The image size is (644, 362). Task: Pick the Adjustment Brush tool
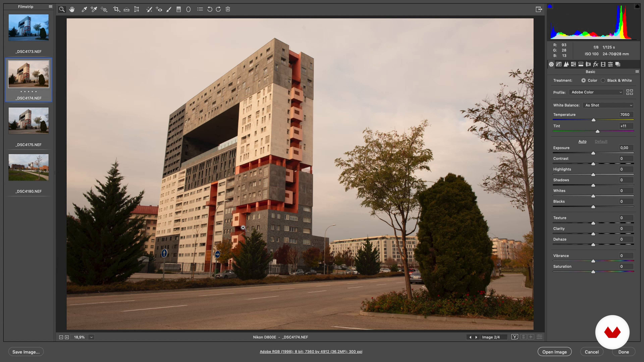pos(169,10)
